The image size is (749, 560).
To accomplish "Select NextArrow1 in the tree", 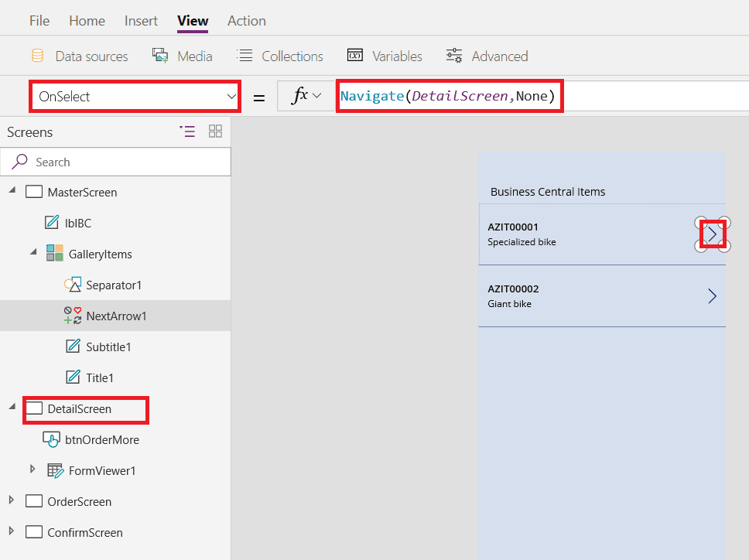I will (116, 316).
